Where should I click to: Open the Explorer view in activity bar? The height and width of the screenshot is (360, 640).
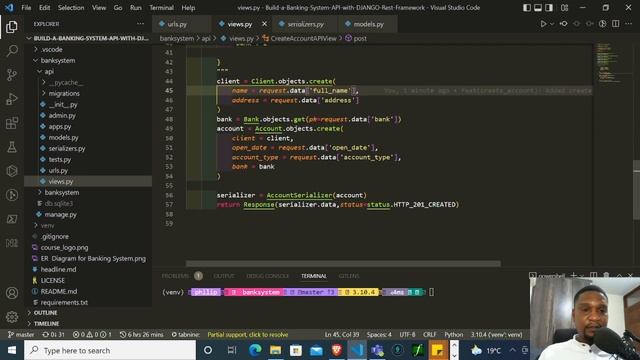coord(12,27)
